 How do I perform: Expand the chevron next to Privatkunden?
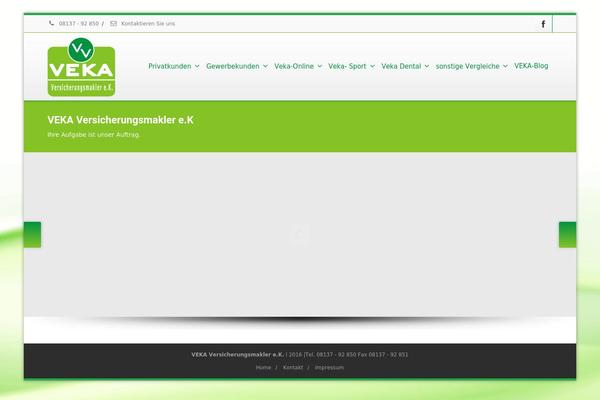point(197,66)
